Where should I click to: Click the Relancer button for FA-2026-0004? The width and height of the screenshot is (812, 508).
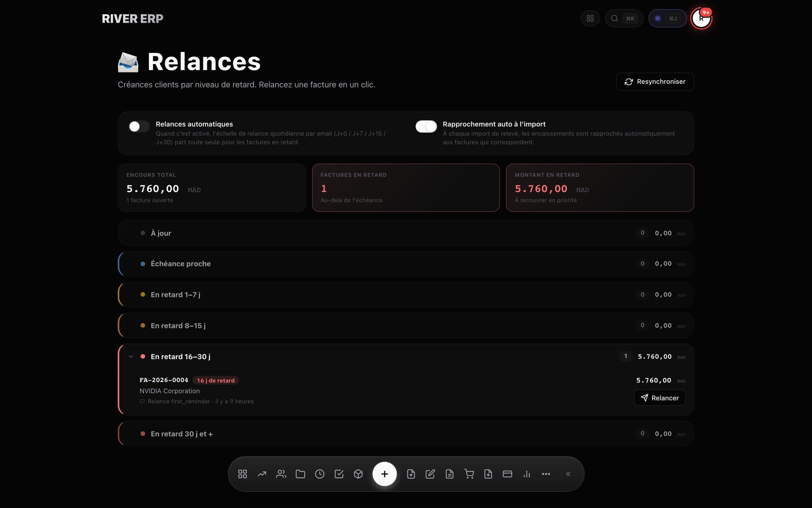pyautogui.click(x=659, y=398)
